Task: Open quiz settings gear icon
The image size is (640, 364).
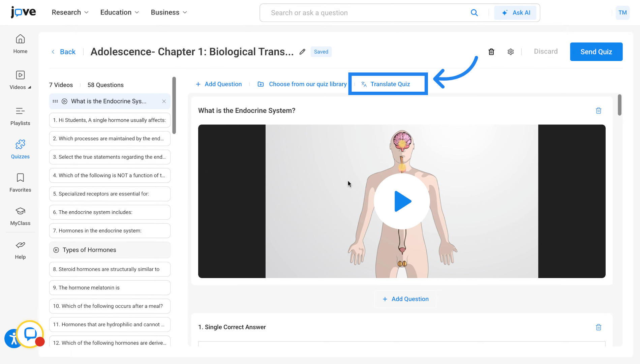Action: 511,52
